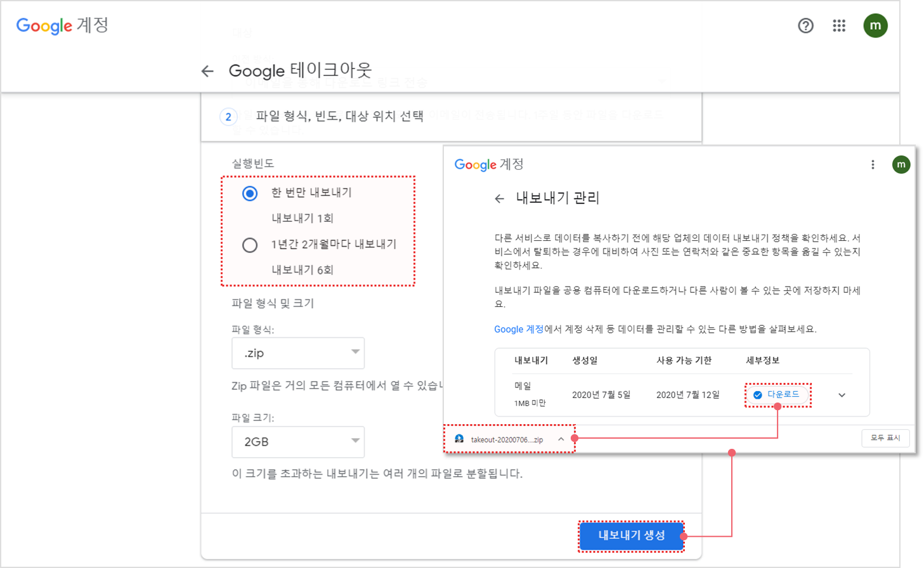This screenshot has width=924, height=568.
Task: Click the account avatar in the export management panel
Action: (901, 165)
